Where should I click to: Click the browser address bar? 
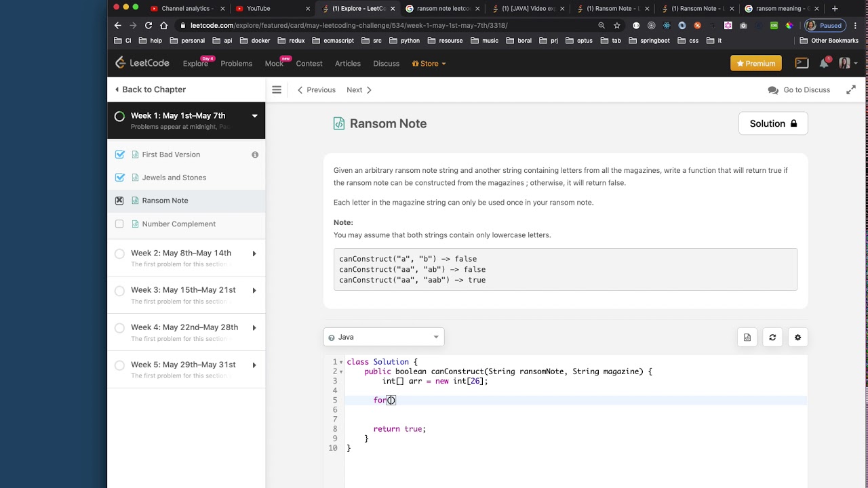380,26
